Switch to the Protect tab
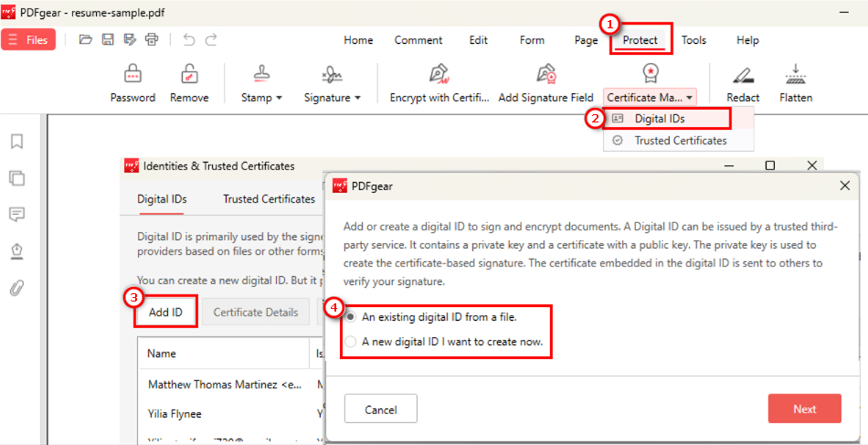Viewport: 868px width, 445px height. (x=640, y=40)
